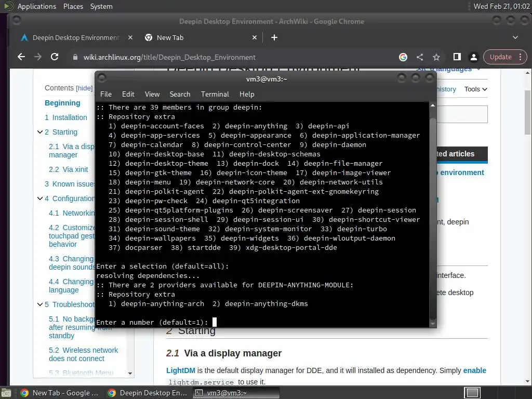532x399 pixels.
Task: Bookmark this page with star icon
Action: (x=436, y=57)
